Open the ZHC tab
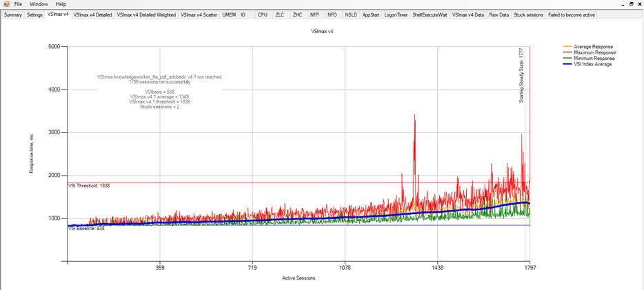Viewport: 644px width, 290px height. pos(297,14)
